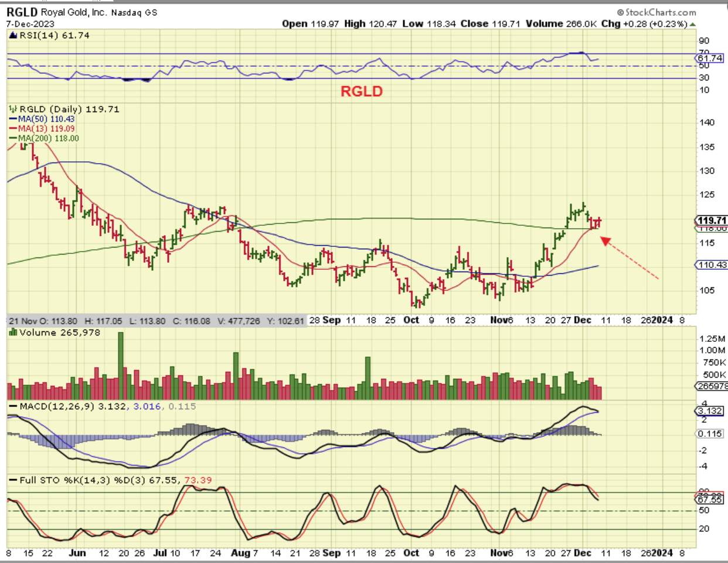
Task: Click the 21 Nov OHLC data readout
Action: click(x=156, y=321)
